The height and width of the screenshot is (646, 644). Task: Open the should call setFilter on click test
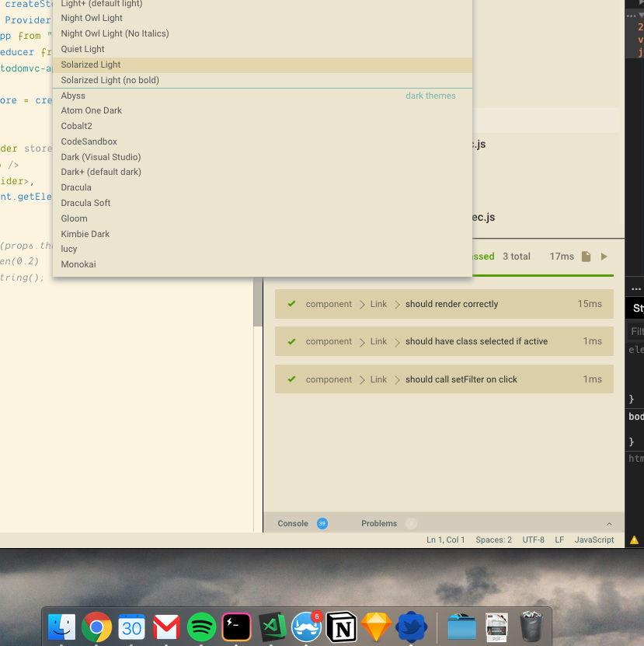coord(444,379)
